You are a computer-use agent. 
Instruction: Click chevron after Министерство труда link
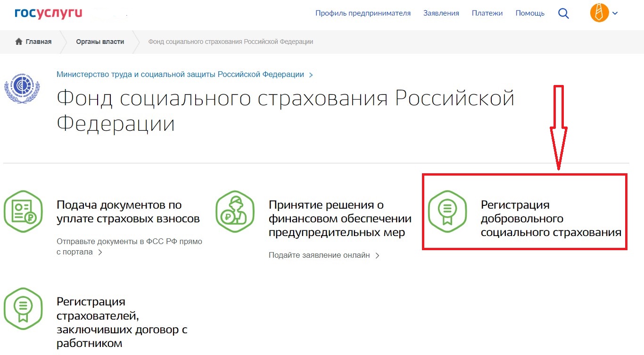pyautogui.click(x=311, y=75)
